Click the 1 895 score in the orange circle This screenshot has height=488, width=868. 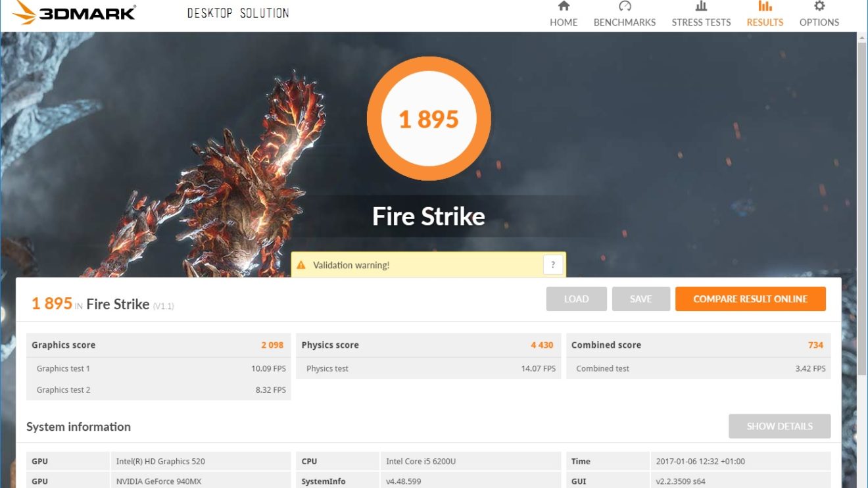click(x=429, y=119)
